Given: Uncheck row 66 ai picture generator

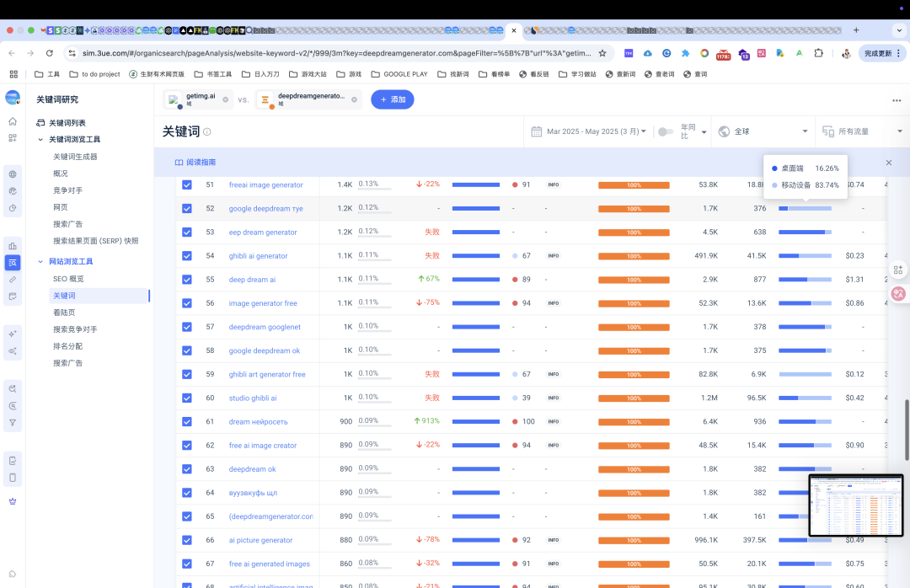Looking at the screenshot, I should 187,540.
